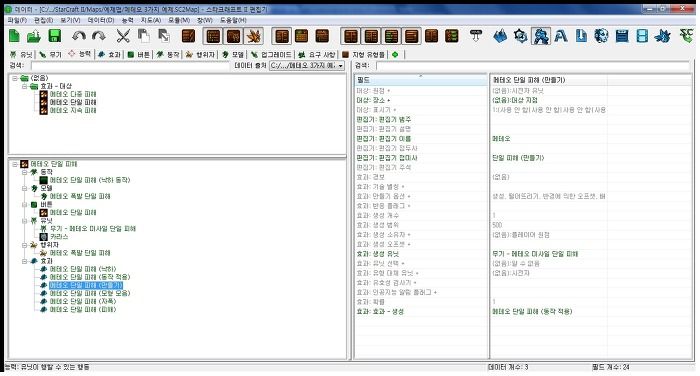Click the 필드 column header

pos(421,80)
